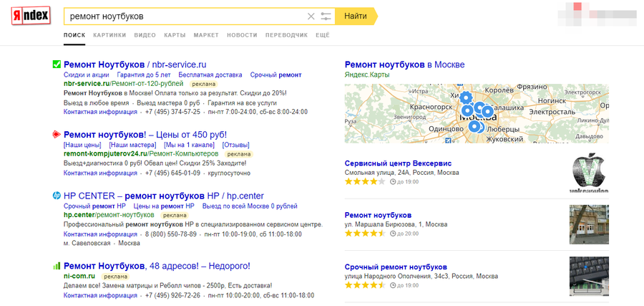The image size is (644, 306).
Task: Open hp.center/ремонт-ноутбуков URL
Action: coord(109,215)
